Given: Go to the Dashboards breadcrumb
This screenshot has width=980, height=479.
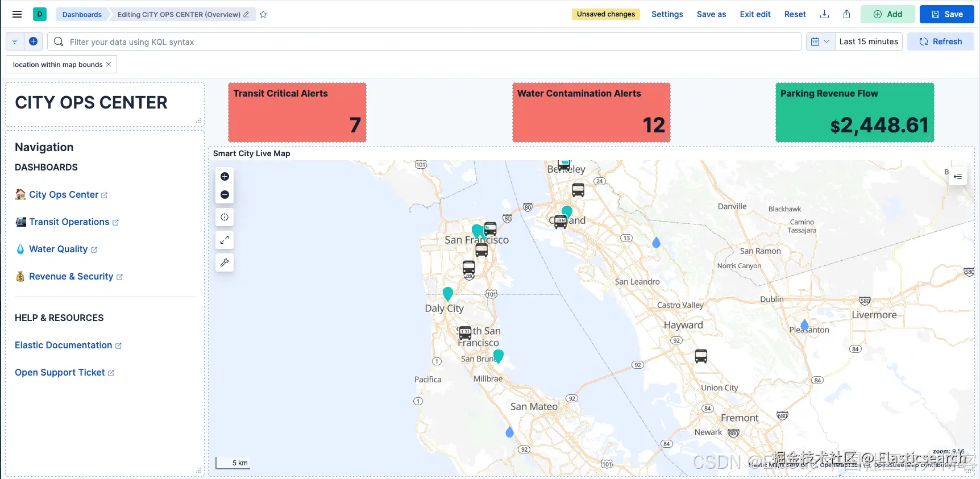Looking at the screenshot, I should point(82,14).
